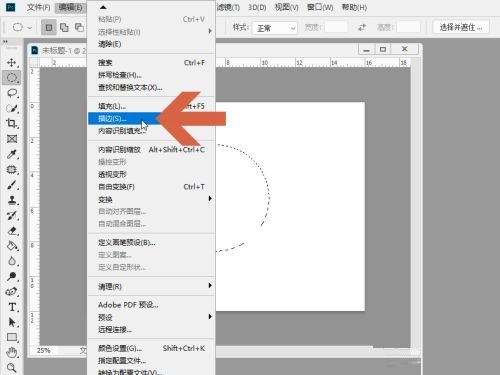Select the Rectangle shape tool

point(12,337)
